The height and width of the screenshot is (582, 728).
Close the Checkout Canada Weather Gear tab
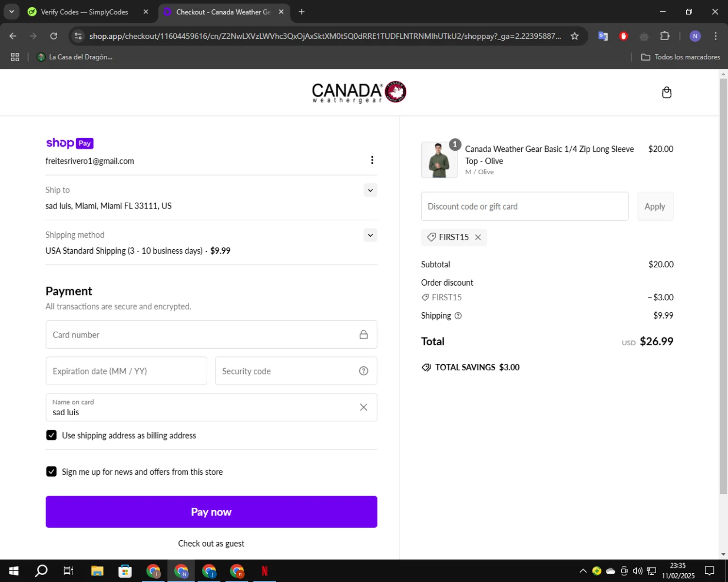281,12
